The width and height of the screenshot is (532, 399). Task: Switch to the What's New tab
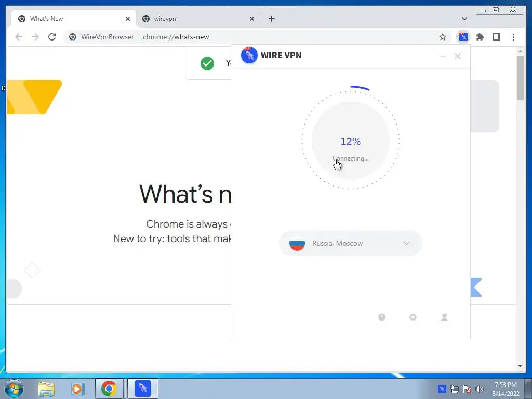74,19
